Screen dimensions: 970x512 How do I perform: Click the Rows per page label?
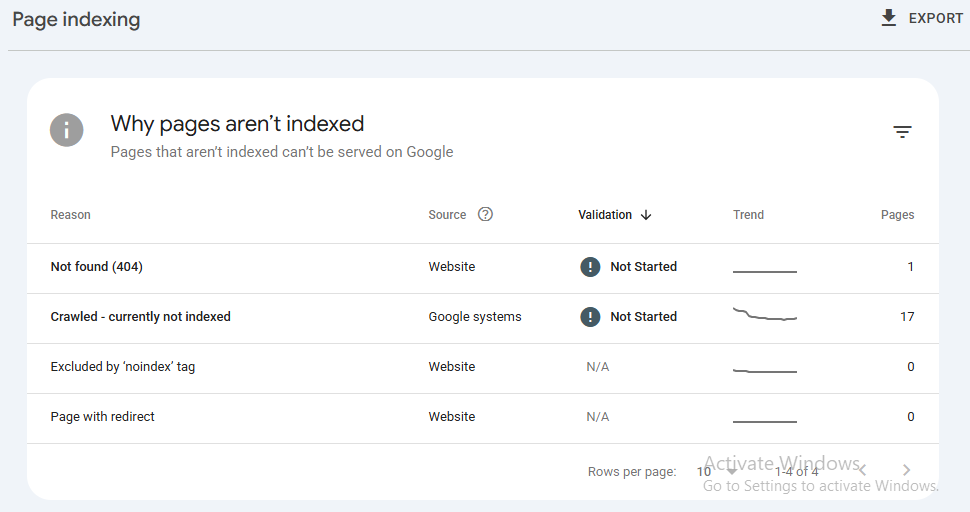click(x=632, y=472)
